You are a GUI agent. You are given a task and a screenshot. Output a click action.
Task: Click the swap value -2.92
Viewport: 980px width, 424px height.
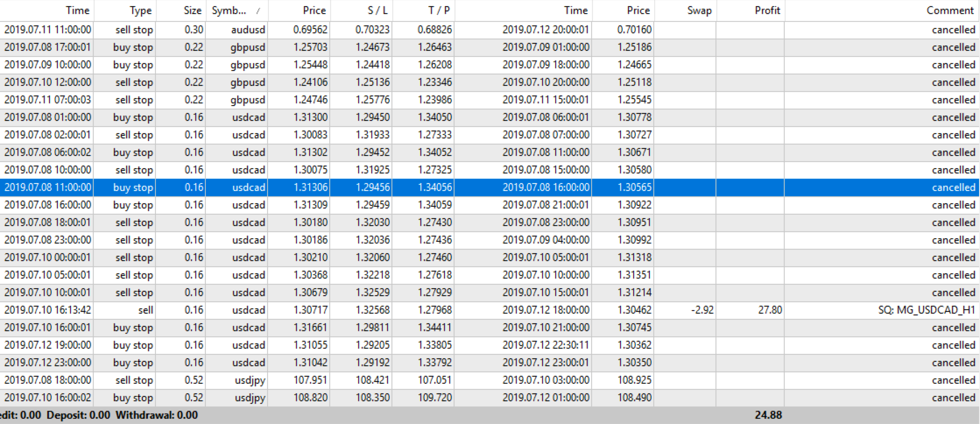(702, 310)
